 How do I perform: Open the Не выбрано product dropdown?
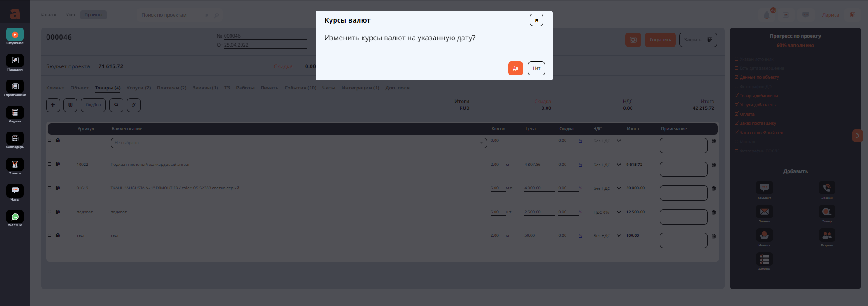pyautogui.click(x=298, y=143)
